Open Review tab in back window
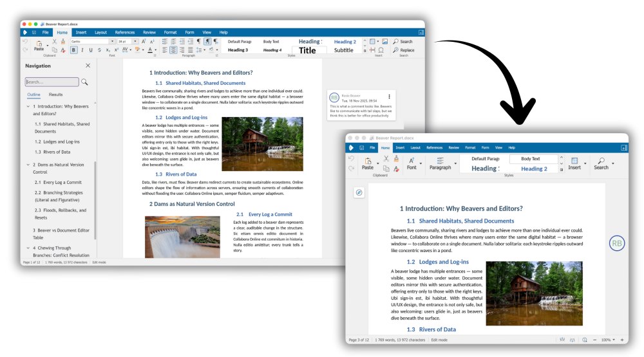Image resolution: width=644 pixels, height=357 pixels. pyautogui.click(x=149, y=32)
